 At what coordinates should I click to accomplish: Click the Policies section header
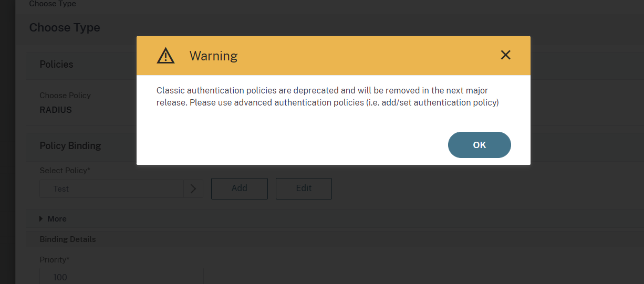[56, 64]
